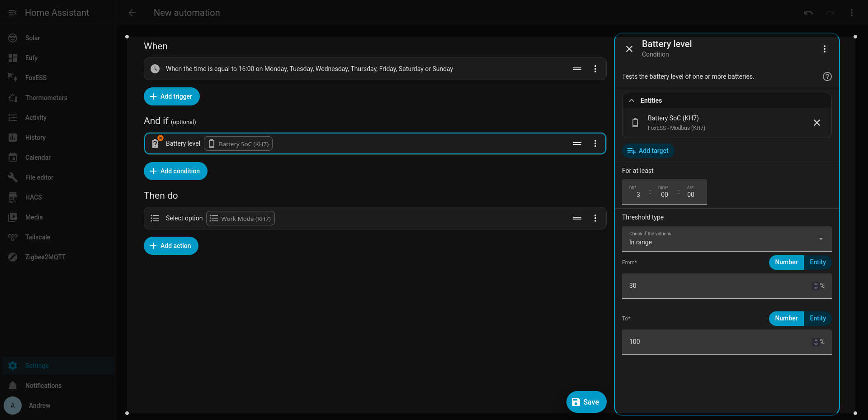Click the Battery level row's drag handle
868x420 pixels.
pos(577,143)
